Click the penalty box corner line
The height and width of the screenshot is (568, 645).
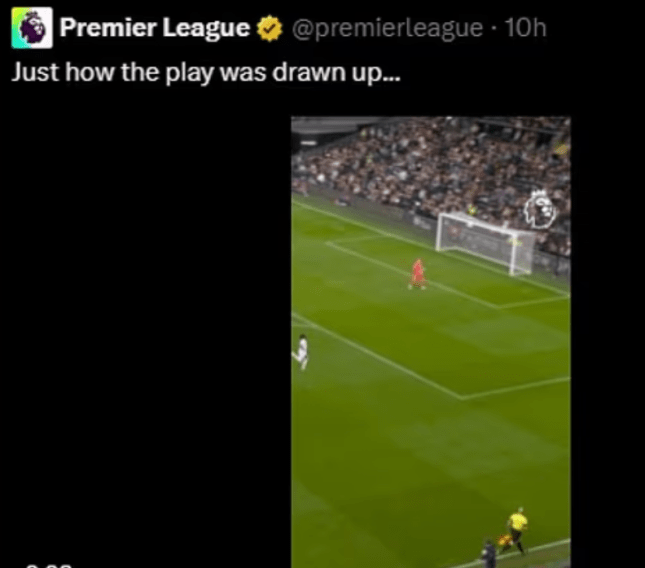click(x=462, y=397)
